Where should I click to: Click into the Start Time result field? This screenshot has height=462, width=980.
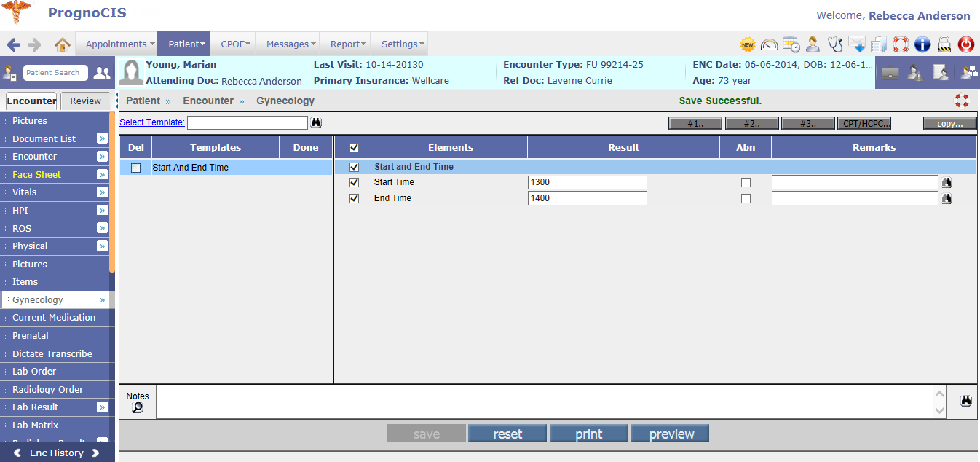pyautogui.click(x=588, y=182)
